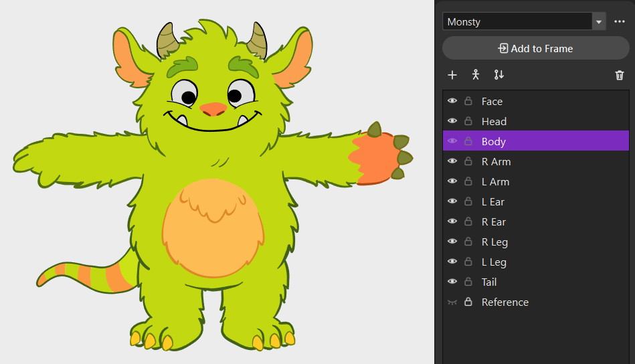Select the R Arm layer name
Viewport: 635px width, 364px height.
point(496,161)
